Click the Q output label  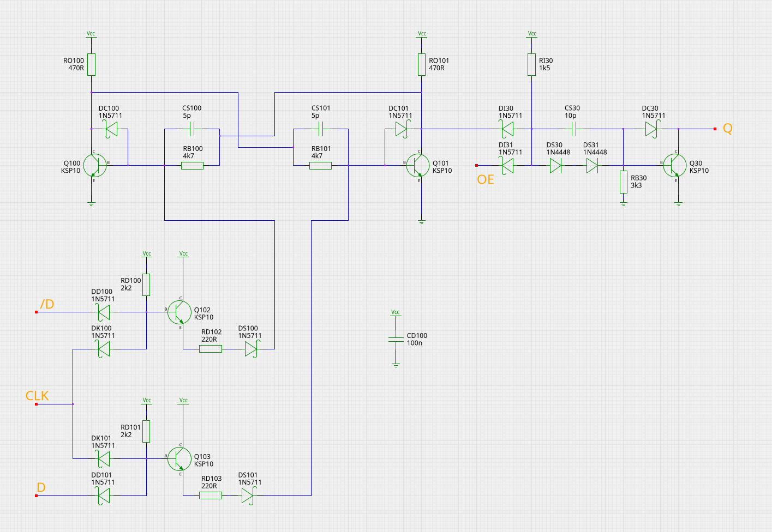tap(727, 129)
